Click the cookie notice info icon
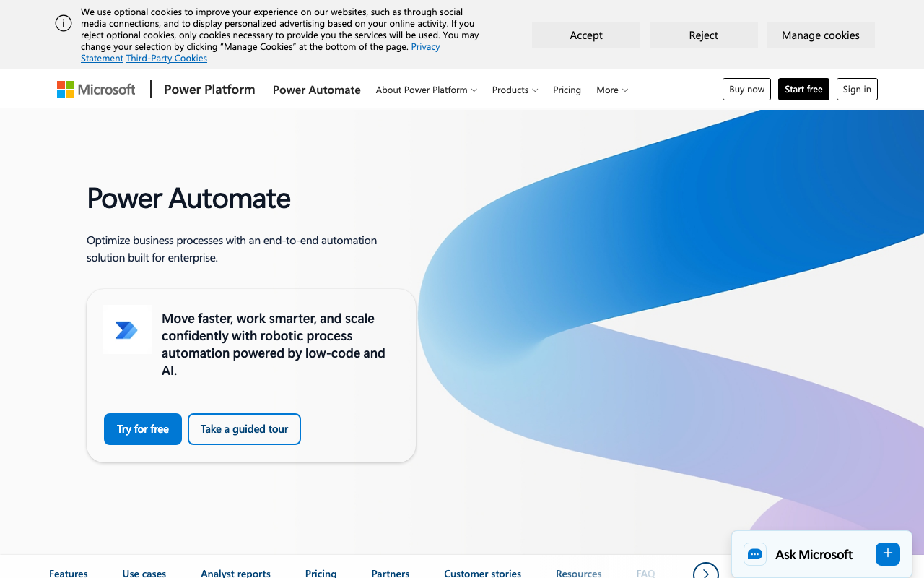Screen dimensions: 924x578 coord(64,23)
